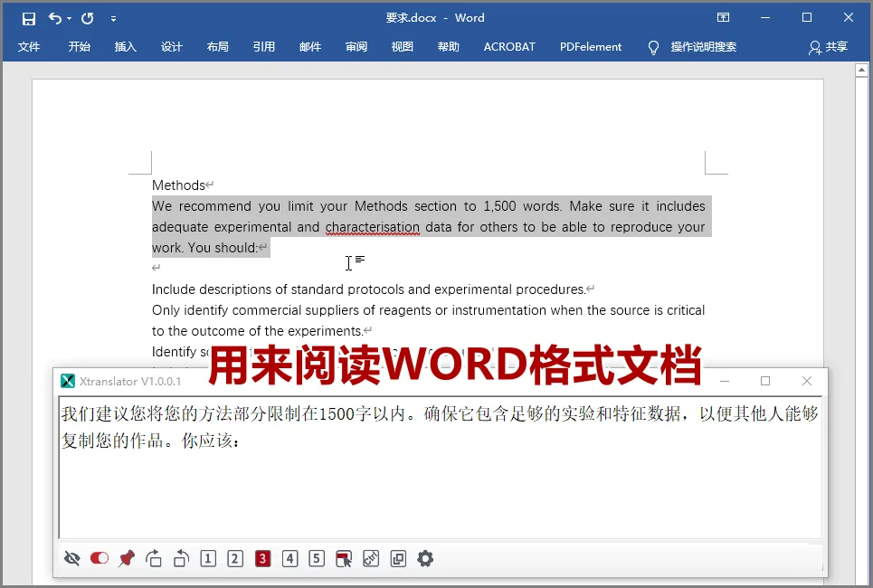Select translation engine number 1
873x588 pixels.
[208, 558]
